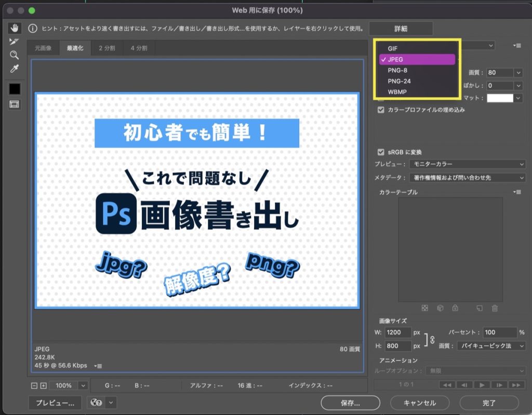Screen dimensions: 532x415
Task: Choose JPEG in the format list
Action: [x=417, y=59]
